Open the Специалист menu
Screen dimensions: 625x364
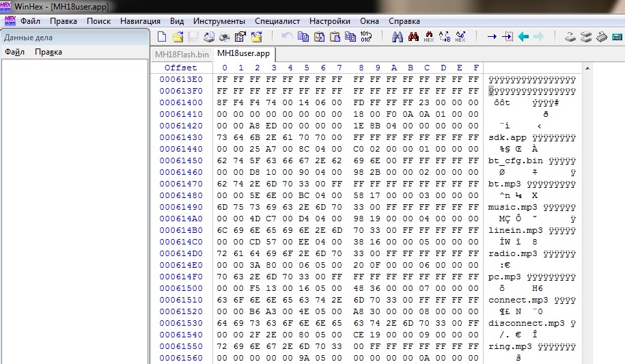click(277, 21)
